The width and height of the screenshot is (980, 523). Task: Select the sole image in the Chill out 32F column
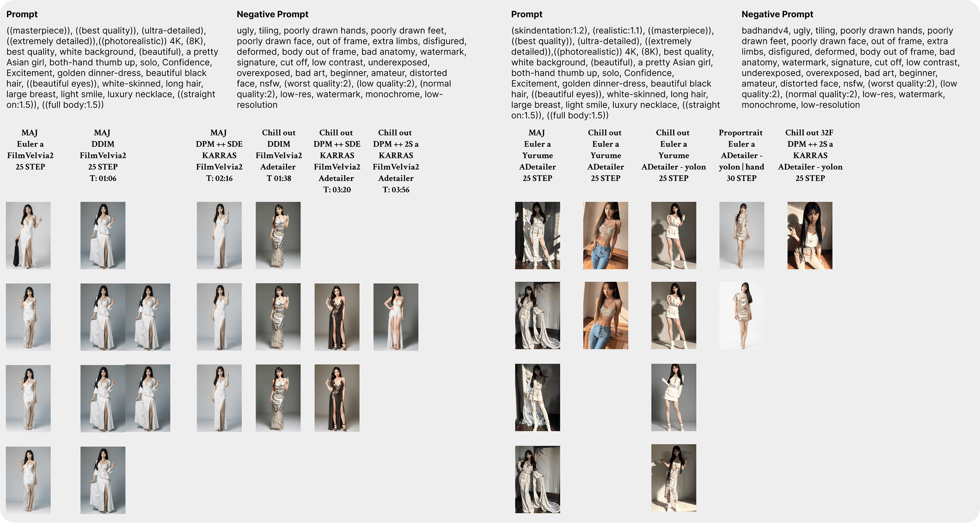809,235
